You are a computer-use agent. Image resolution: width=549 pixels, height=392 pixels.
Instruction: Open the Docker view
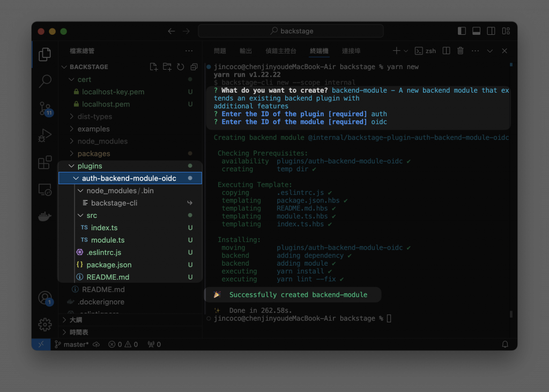coord(45,216)
